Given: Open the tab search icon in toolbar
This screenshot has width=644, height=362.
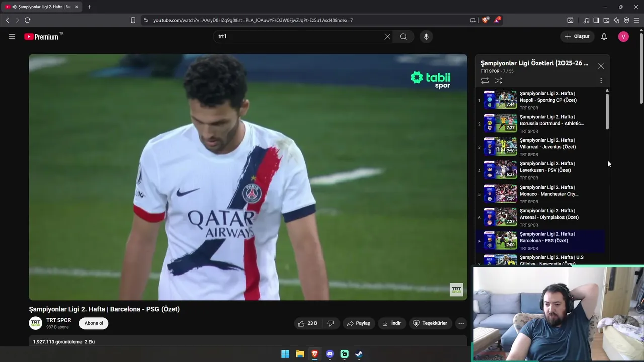Looking at the screenshot, I should point(570,20).
